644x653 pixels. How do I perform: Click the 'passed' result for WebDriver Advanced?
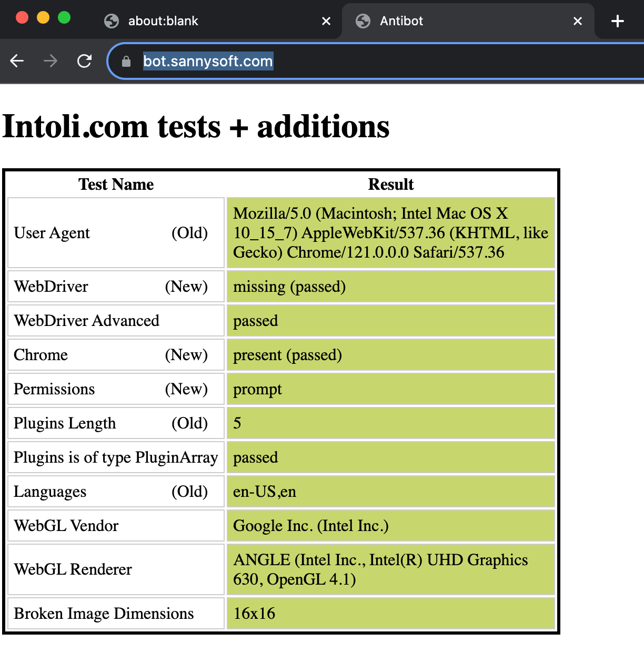pos(391,321)
